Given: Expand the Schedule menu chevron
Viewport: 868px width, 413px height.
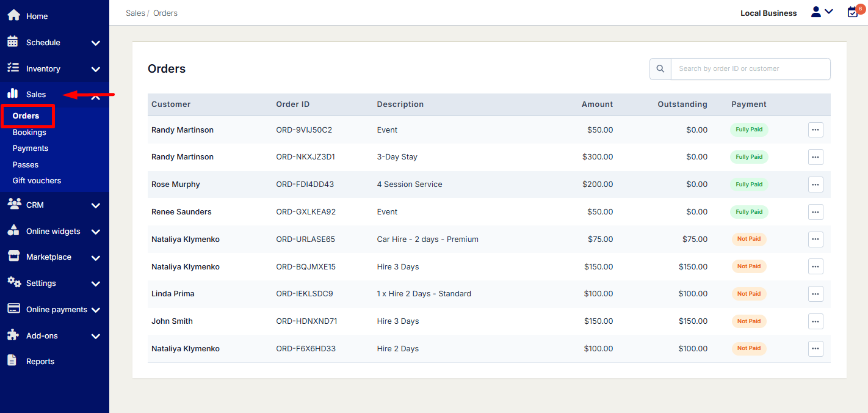Looking at the screenshot, I should point(95,43).
